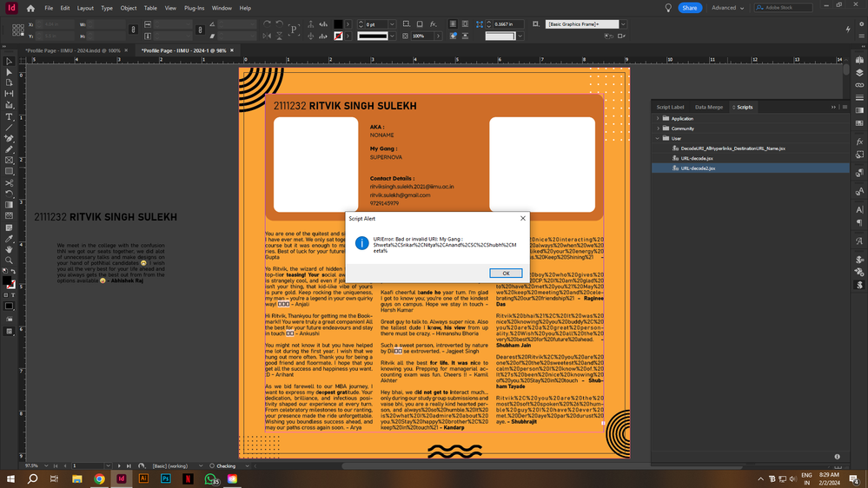This screenshot has width=868, height=488.
Task: Close the Script Alert dialog
Action: click(x=522, y=219)
